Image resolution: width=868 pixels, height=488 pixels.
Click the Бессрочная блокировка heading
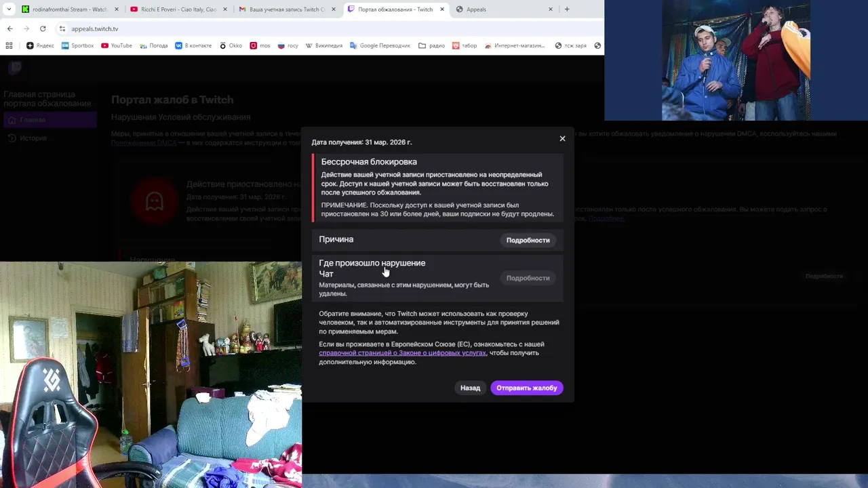click(369, 162)
